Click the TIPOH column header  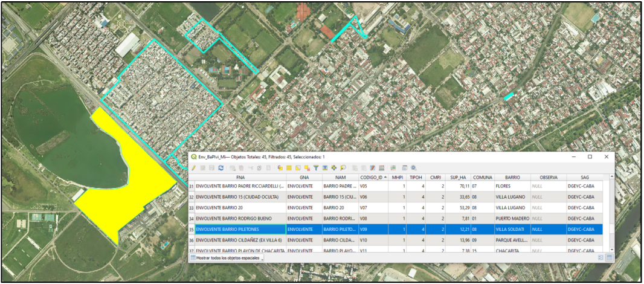click(x=416, y=178)
